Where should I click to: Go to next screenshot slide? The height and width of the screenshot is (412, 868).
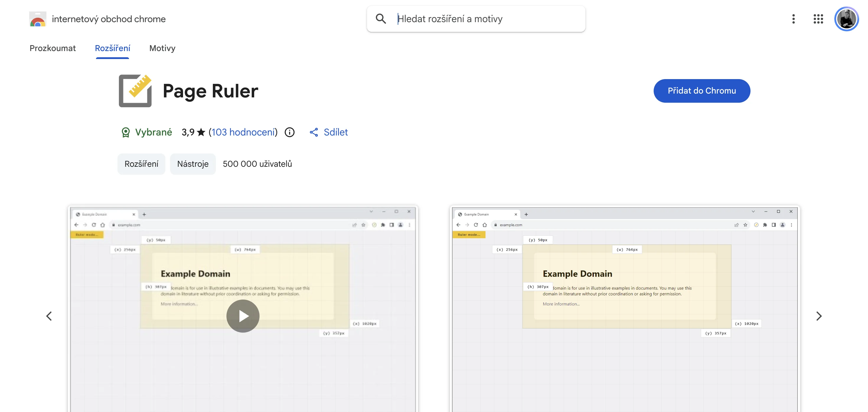[819, 316]
